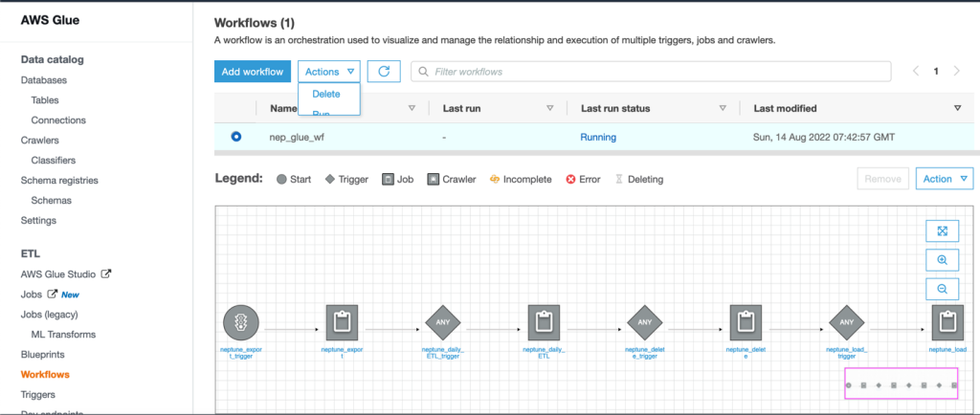
Task: Open Classifiers in the sidebar
Action: (54, 161)
